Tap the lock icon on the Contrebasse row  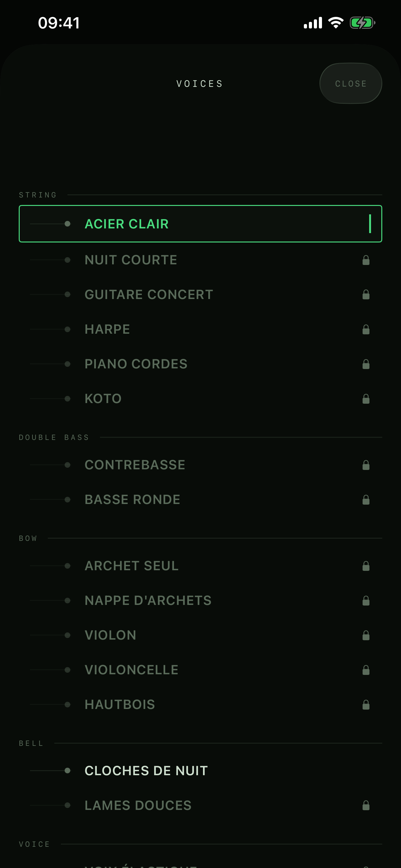pos(366,465)
